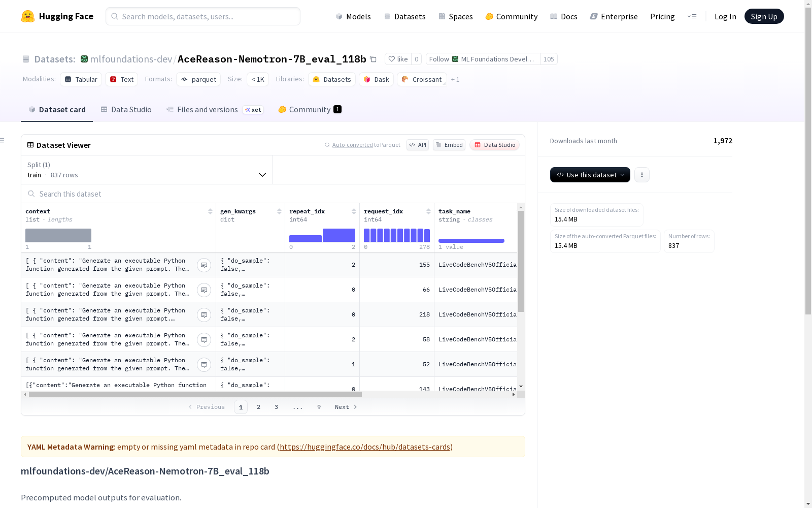Go to page 2 of results
Image resolution: width=812 pixels, height=508 pixels.
(x=258, y=407)
